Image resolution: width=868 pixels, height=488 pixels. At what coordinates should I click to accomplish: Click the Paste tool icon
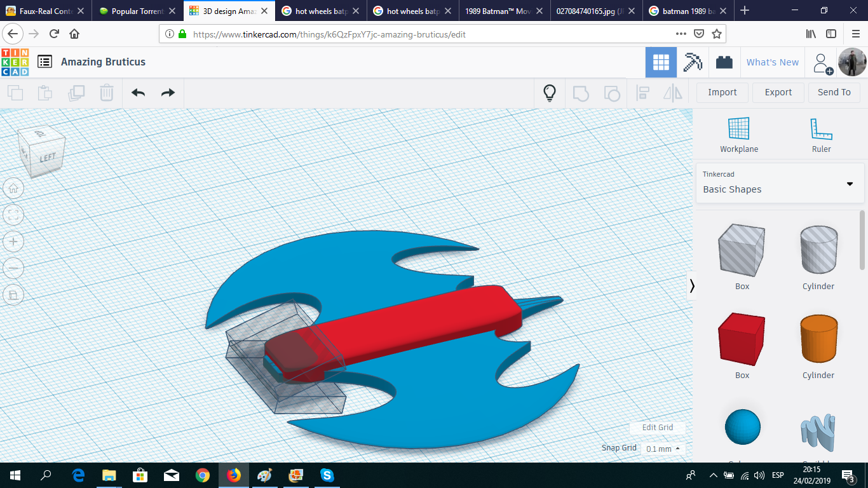[45, 93]
